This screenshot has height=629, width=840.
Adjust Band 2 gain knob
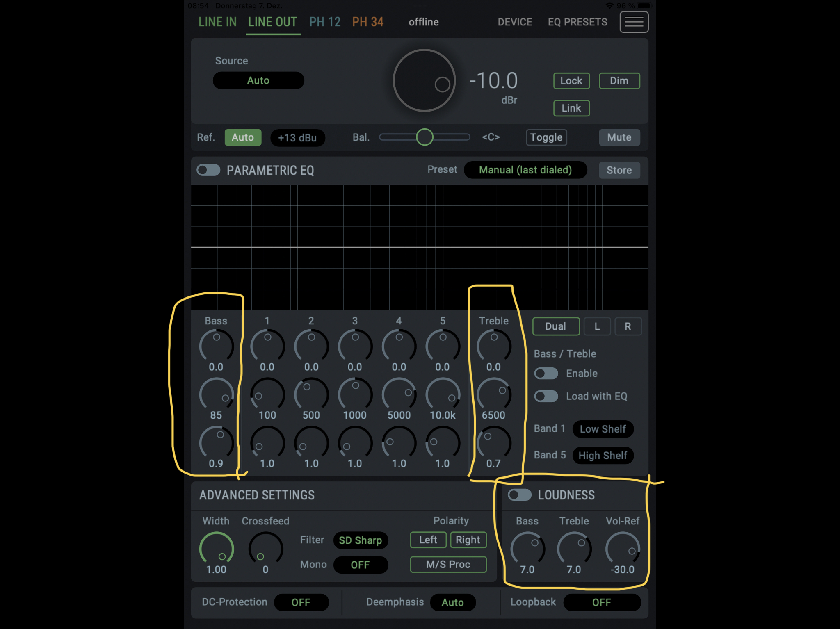pos(311,346)
